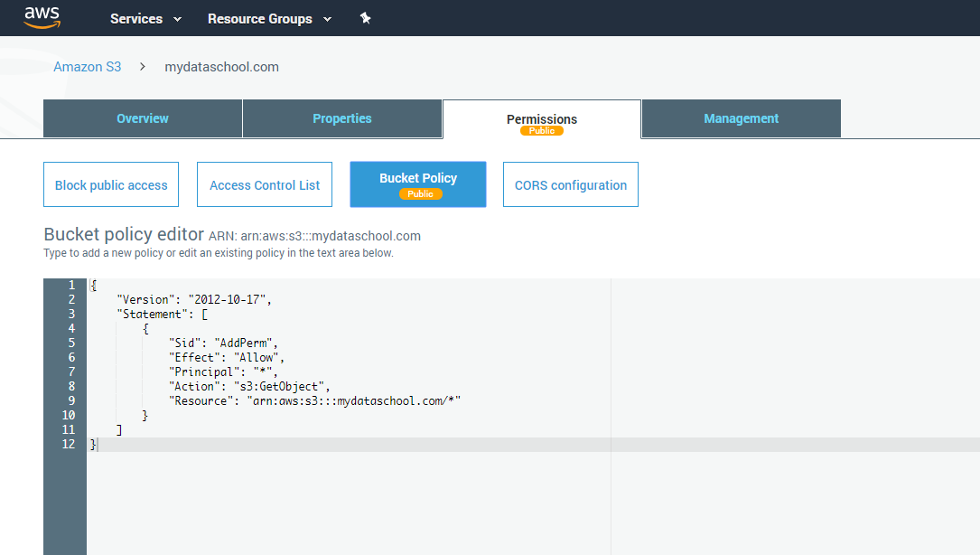Click line number 1 in the gutter

pos(72,286)
